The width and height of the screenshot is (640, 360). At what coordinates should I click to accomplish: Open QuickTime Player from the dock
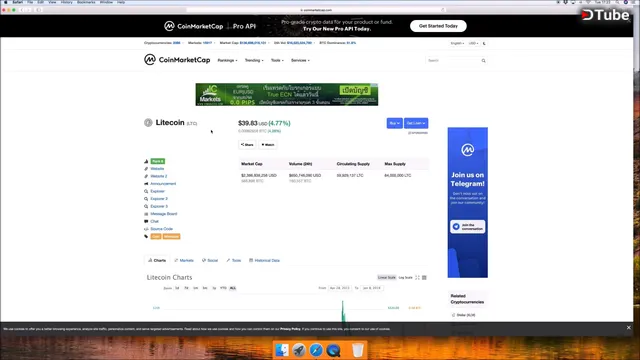pos(333,350)
